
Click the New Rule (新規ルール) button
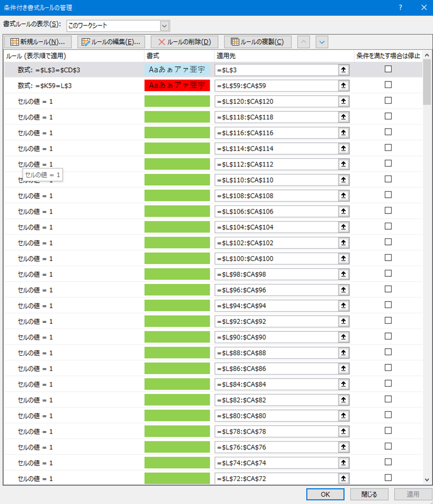[x=37, y=42]
